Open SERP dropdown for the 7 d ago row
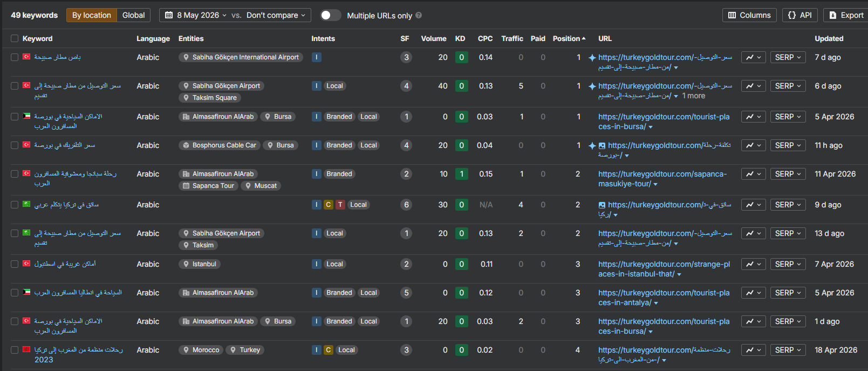This screenshot has height=371, width=868. [788, 57]
